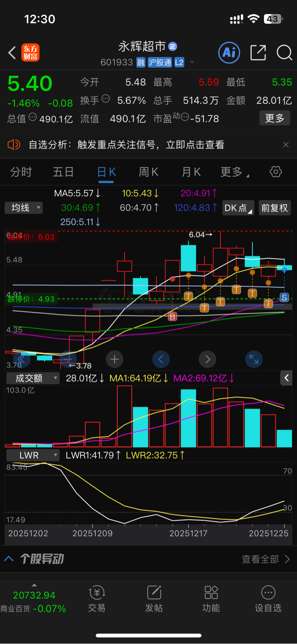This screenshot has width=297, height=644.
Task: Tap the MA5:5.57 value
Action: coord(77,193)
